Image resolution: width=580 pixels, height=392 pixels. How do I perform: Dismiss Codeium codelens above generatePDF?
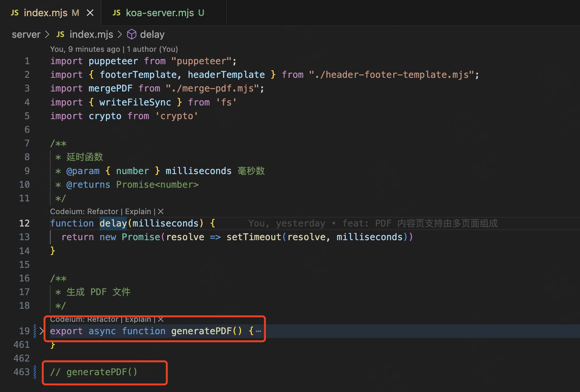161,319
